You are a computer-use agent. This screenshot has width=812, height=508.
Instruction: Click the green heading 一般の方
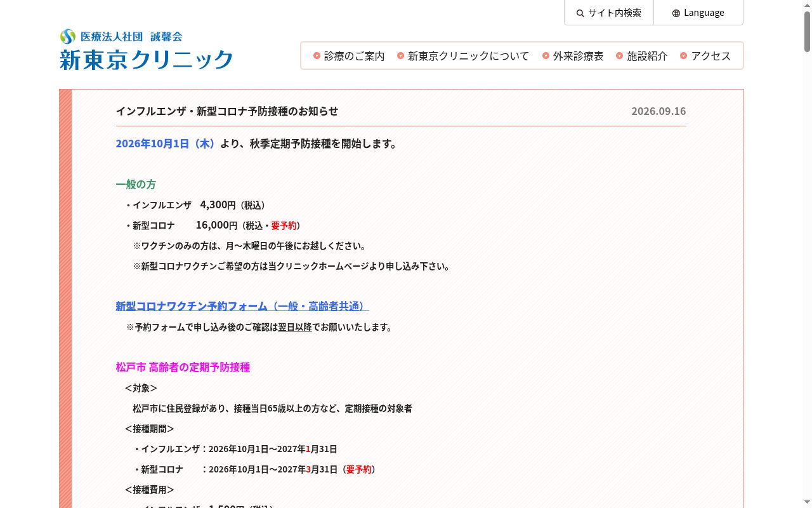(x=136, y=184)
